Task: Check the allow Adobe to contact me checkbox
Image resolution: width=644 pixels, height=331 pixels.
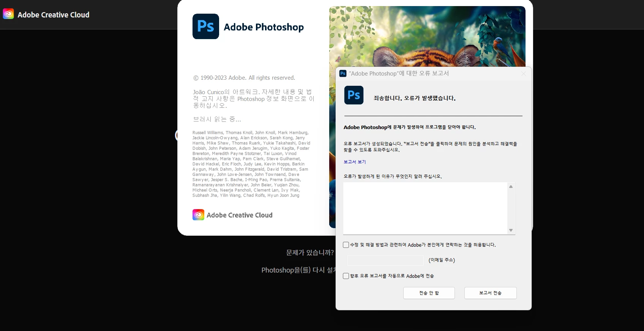Action: tap(346, 245)
